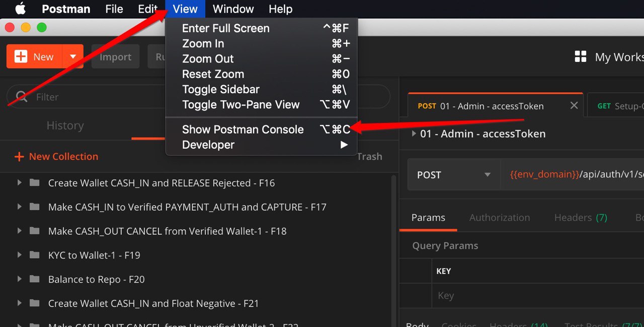This screenshot has width=644, height=327.
Task: Click the Key input under Query Params
Action: [x=538, y=296]
